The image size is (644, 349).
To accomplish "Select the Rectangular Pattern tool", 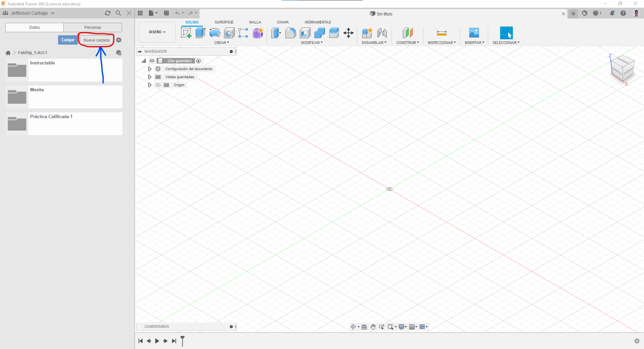I will [243, 33].
